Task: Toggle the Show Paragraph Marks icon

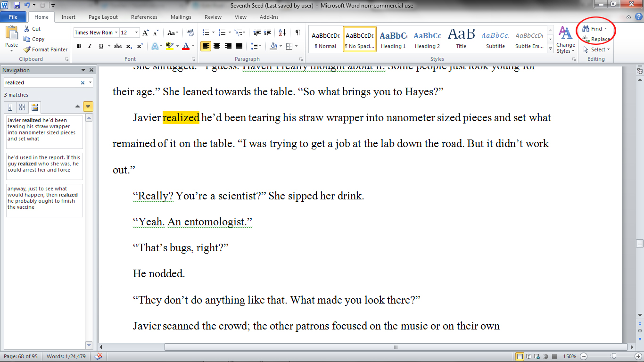Action: coord(297,33)
